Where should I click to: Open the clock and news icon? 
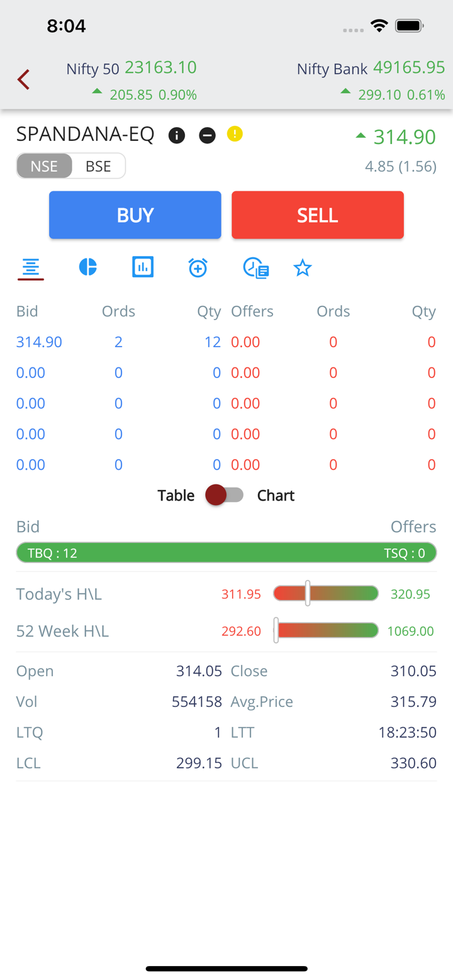[x=256, y=268]
